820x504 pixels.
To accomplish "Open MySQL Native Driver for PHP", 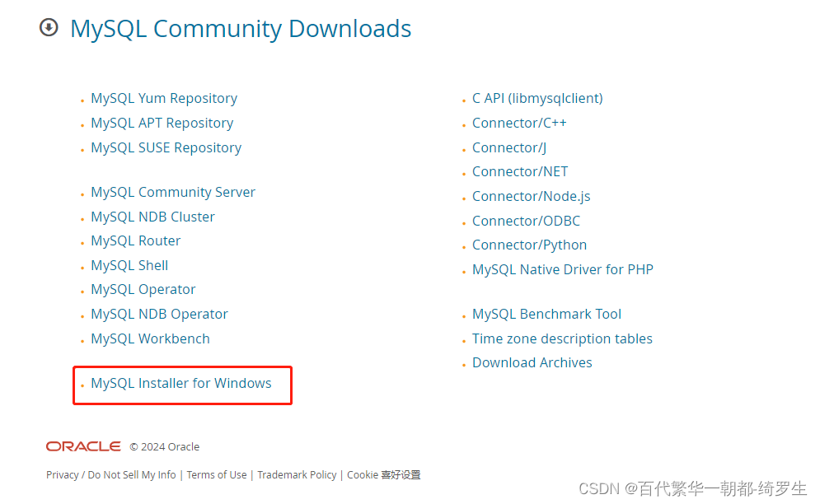I will point(562,269).
